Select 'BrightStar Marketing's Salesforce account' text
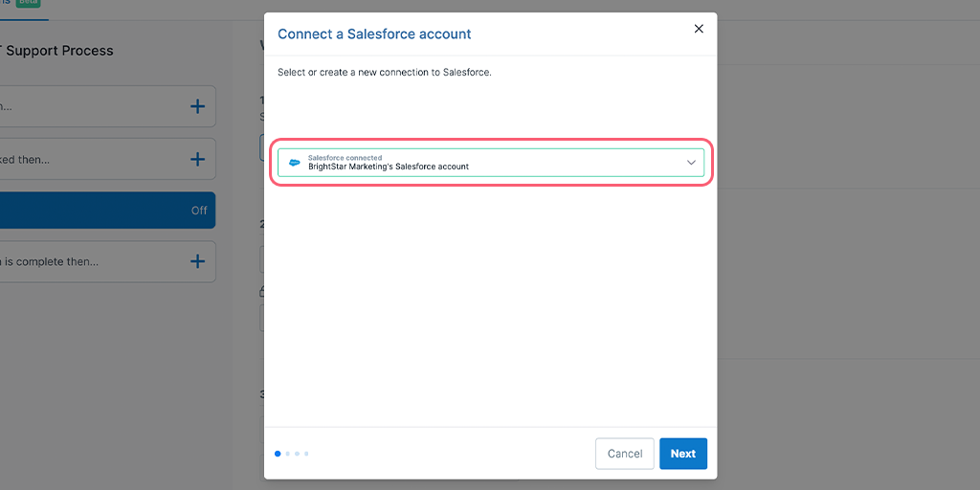 click(x=389, y=167)
